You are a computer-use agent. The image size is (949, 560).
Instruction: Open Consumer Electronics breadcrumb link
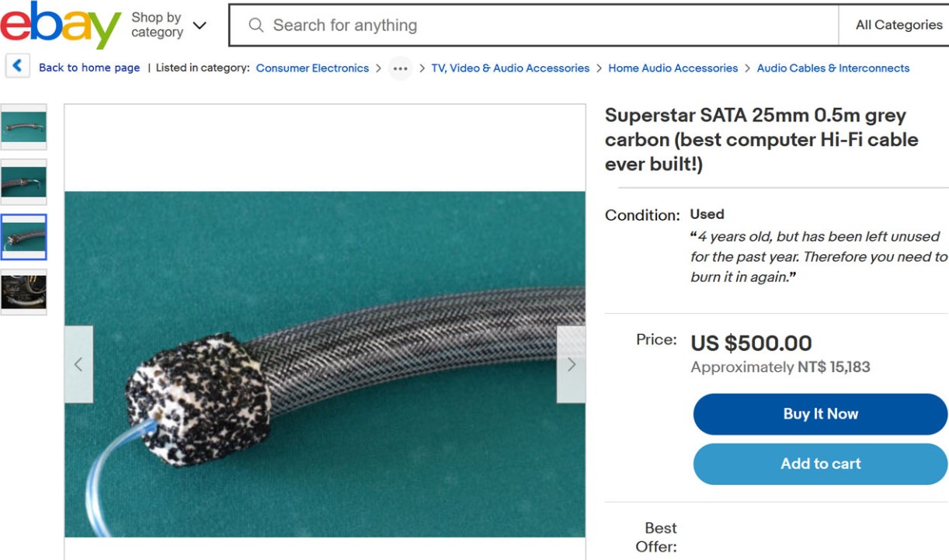click(312, 68)
